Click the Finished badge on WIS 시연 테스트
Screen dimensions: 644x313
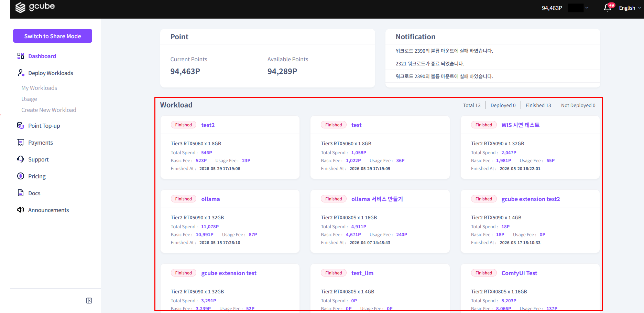484,125
